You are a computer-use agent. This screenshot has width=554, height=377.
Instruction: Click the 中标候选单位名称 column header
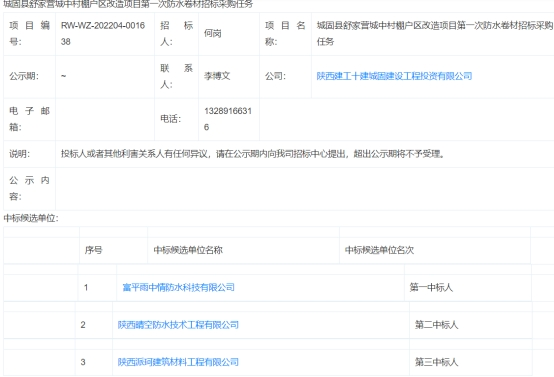[x=188, y=250]
